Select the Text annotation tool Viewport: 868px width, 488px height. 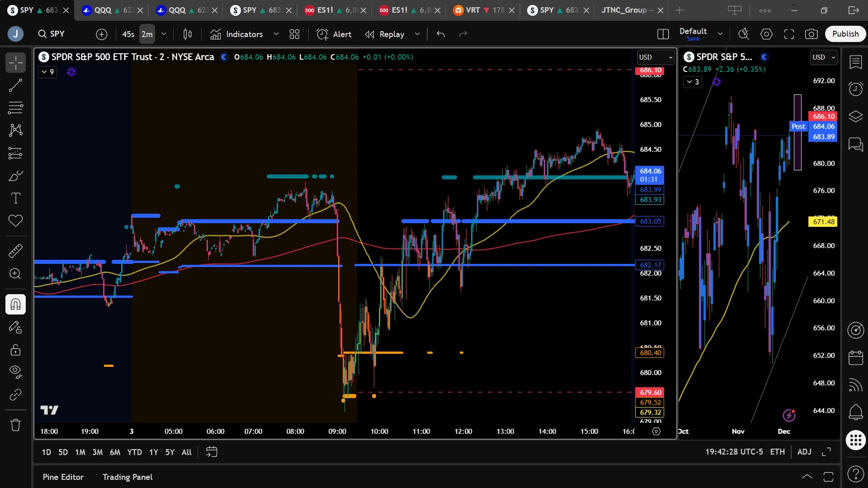click(15, 198)
